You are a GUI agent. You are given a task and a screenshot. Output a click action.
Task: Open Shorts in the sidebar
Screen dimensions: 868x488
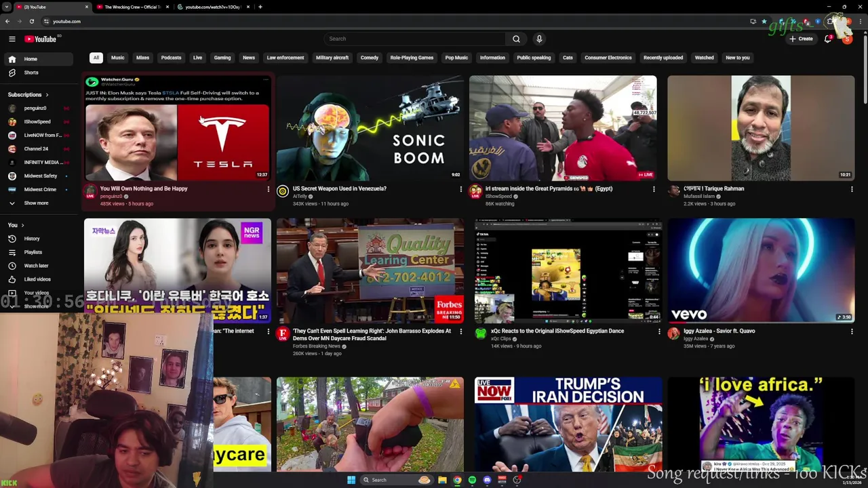click(x=37, y=73)
